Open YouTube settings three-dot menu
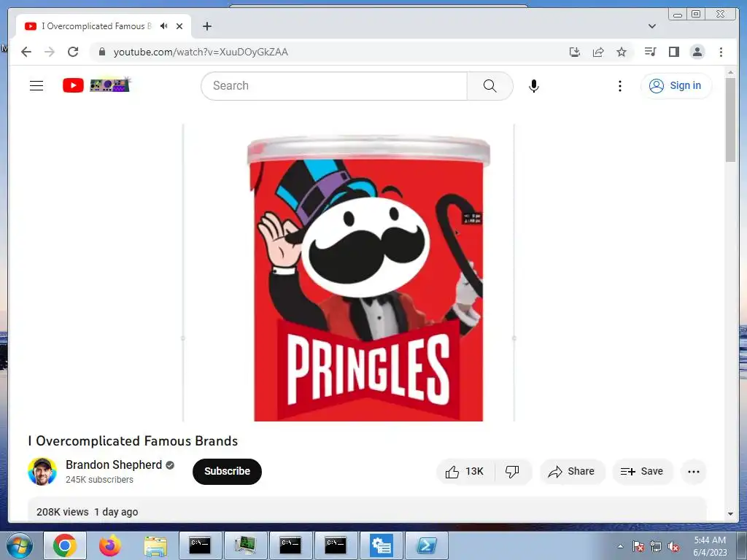The height and width of the screenshot is (560, 747). pyautogui.click(x=619, y=86)
